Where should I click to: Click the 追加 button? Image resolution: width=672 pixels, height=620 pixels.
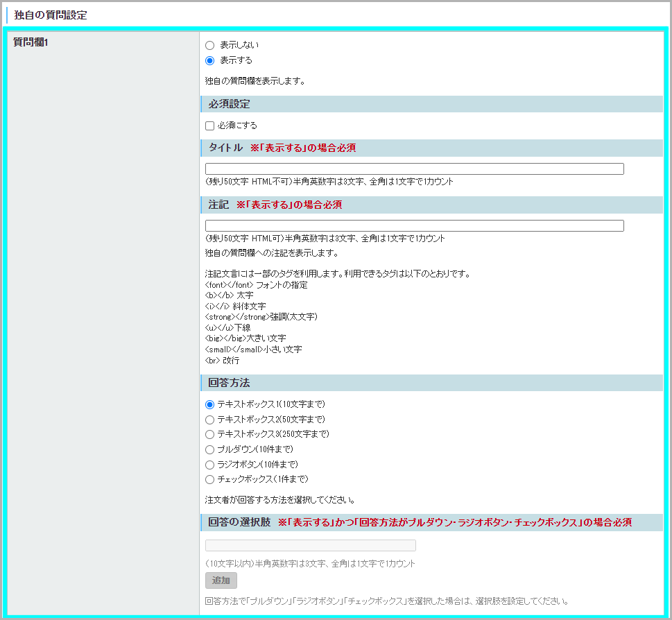pyautogui.click(x=221, y=580)
